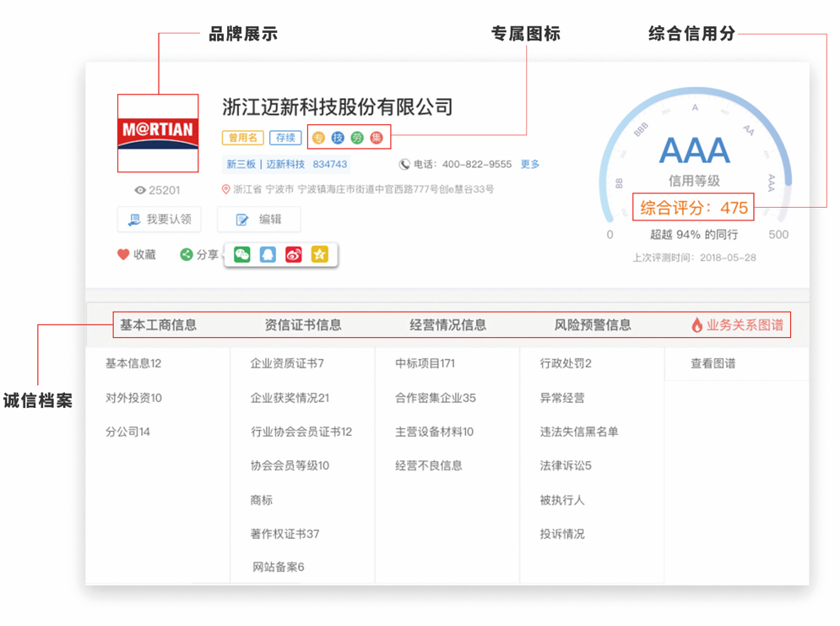The height and width of the screenshot is (626, 840).
Task: Click the red 集 badge icon
Action: tap(377, 138)
